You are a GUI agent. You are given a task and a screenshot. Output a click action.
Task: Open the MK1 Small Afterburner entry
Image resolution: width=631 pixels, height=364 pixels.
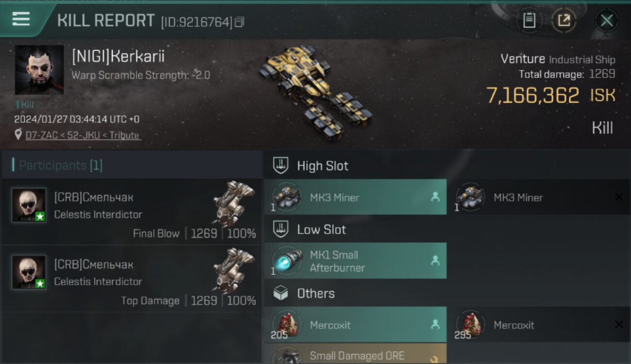(x=355, y=261)
